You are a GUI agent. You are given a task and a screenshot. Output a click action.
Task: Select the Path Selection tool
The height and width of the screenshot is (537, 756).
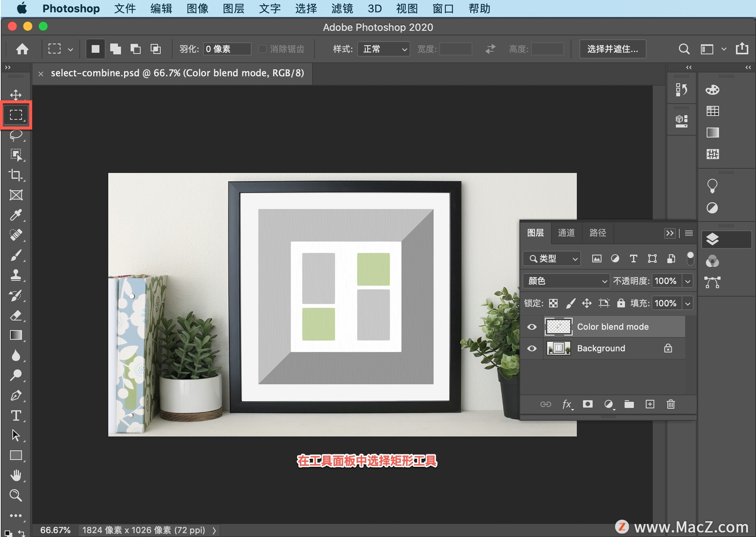tap(16, 435)
